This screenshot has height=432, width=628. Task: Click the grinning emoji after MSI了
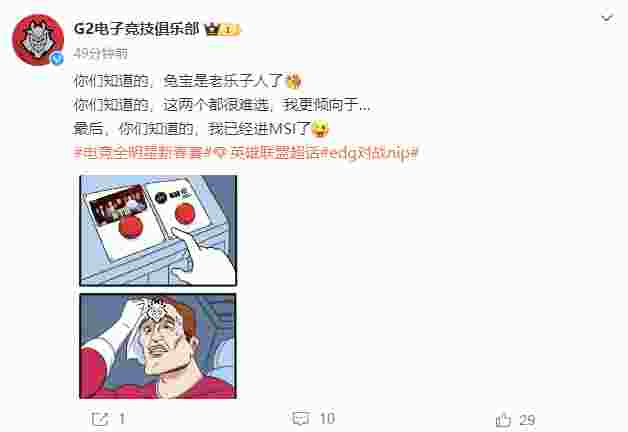click(320, 129)
